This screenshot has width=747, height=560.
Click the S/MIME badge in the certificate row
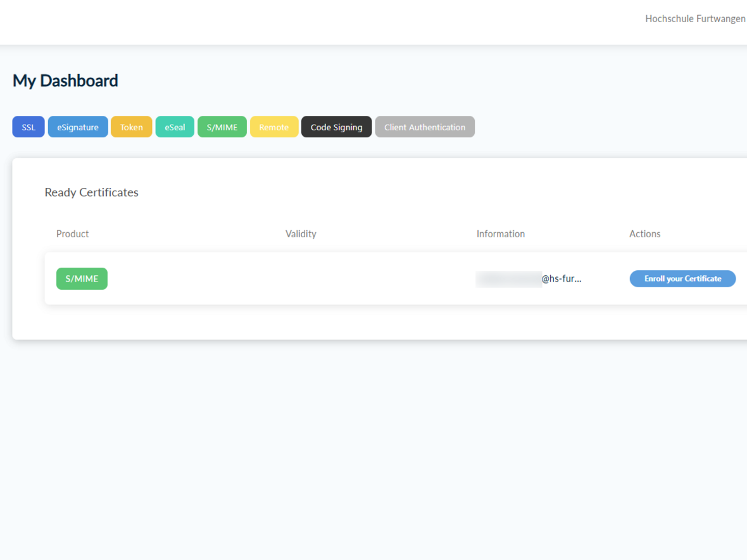pyautogui.click(x=82, y=278)
